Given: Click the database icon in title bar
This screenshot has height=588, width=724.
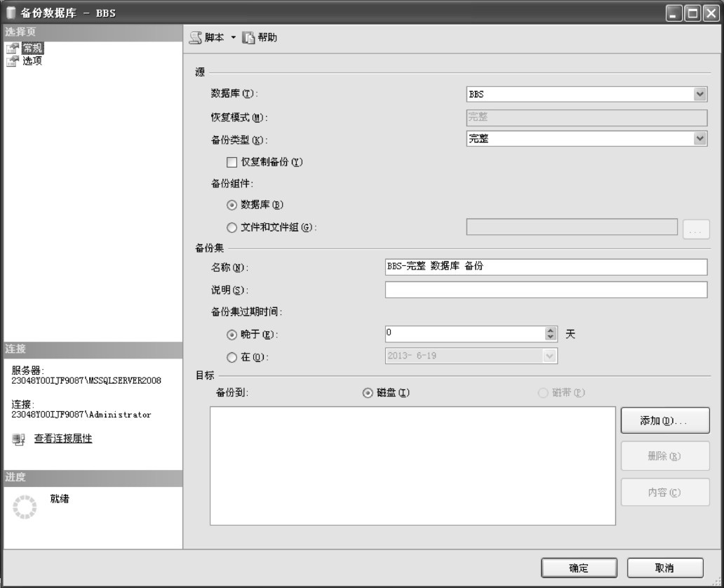Looking at the screenshot, I should coord(11,13).
